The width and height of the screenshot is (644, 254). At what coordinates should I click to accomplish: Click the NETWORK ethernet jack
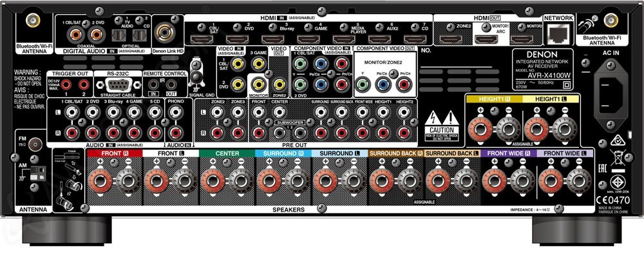pyautogui.click(x=558, y=34)
